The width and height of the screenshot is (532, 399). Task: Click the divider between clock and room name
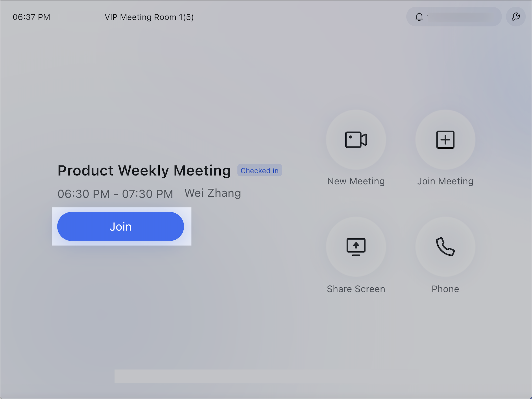click(x=59, y=17)
